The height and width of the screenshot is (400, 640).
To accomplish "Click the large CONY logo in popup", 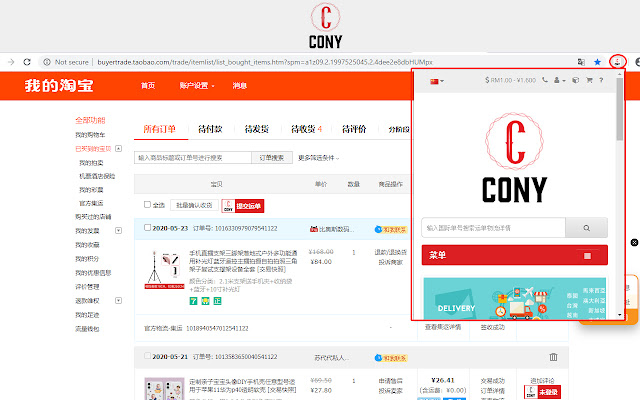I will point(514,158).
